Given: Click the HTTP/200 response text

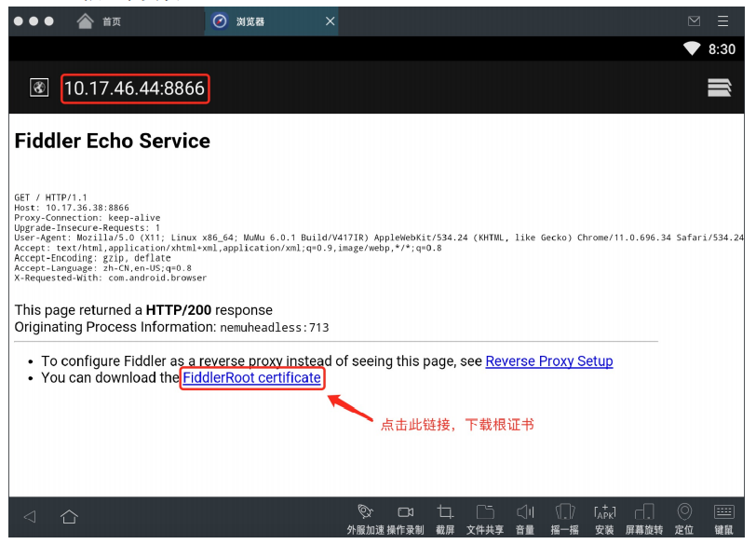Looking at the screenshot, I should click(x=179, y=310).
